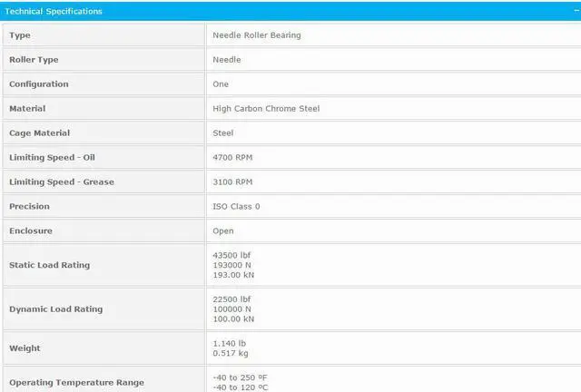Select the Type row label

pos(20,35)
